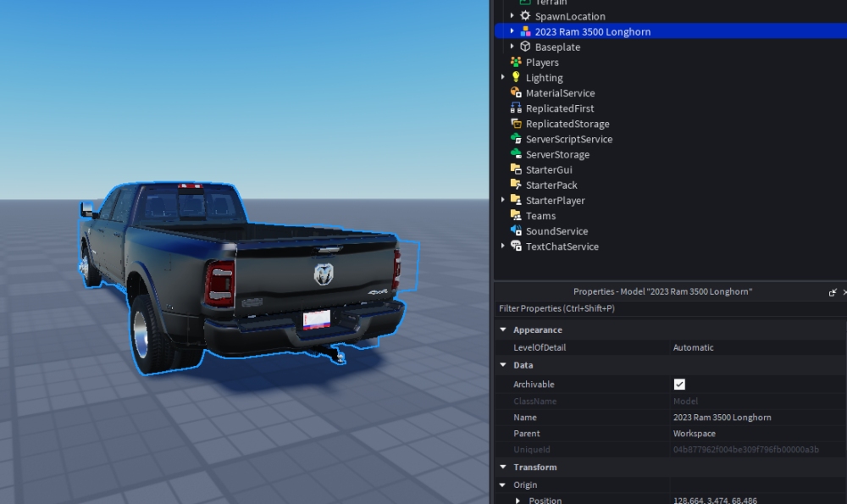The height and width of the screenshot is (504, 847).
Task: Collapse the Data property section
Action: click(x=503, y=365)
